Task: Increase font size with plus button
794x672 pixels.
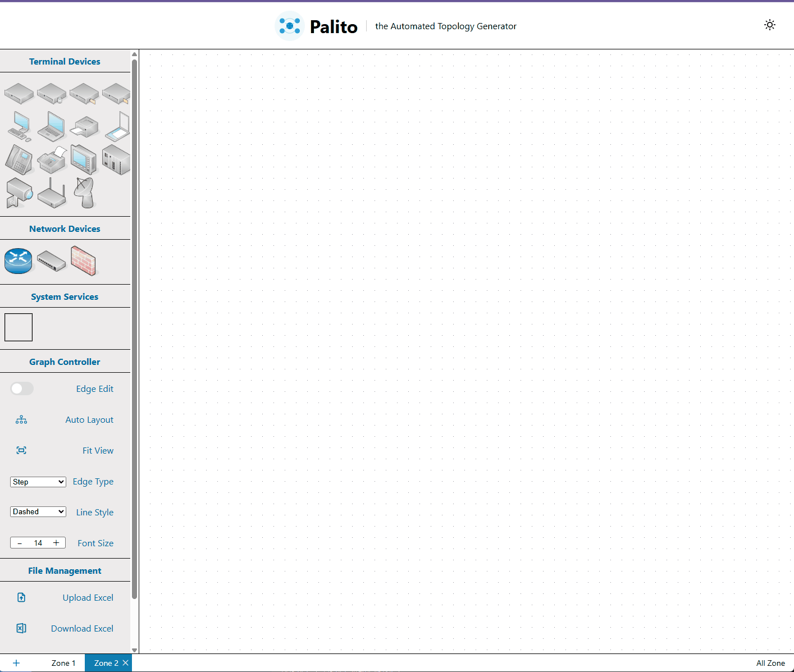Action: coord(56,543)
